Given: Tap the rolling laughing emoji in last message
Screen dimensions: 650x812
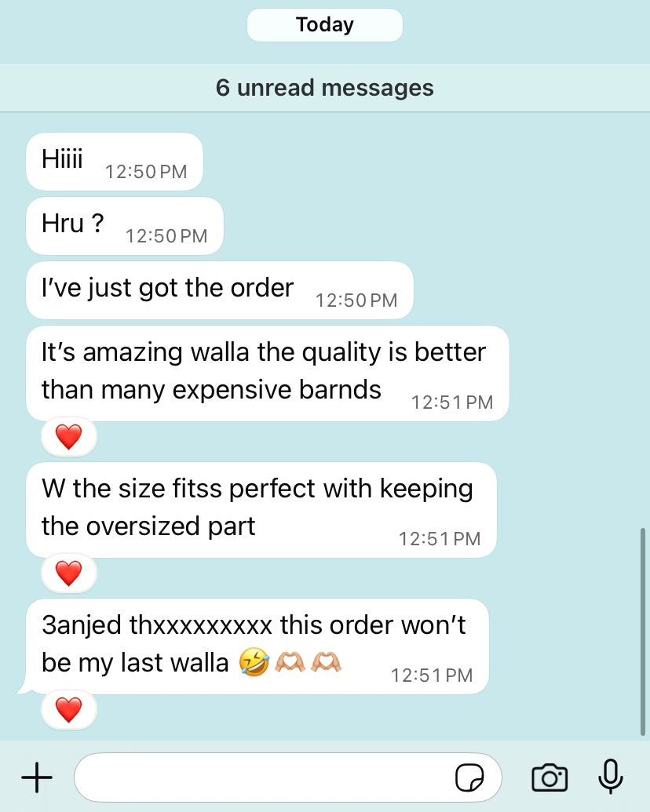Looking at the screenshot, I should [x=254, y=662].
